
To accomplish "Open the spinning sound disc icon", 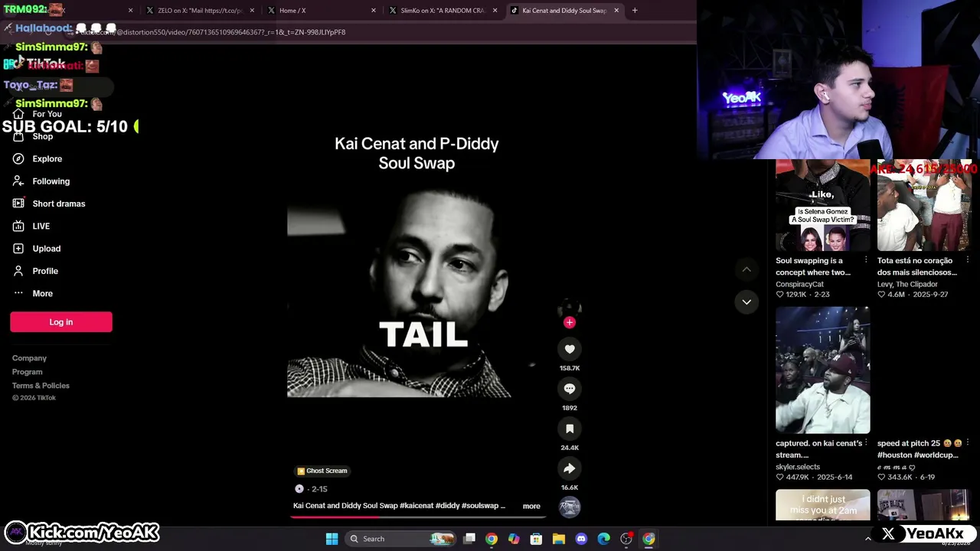I will click(x=570, y=506).
